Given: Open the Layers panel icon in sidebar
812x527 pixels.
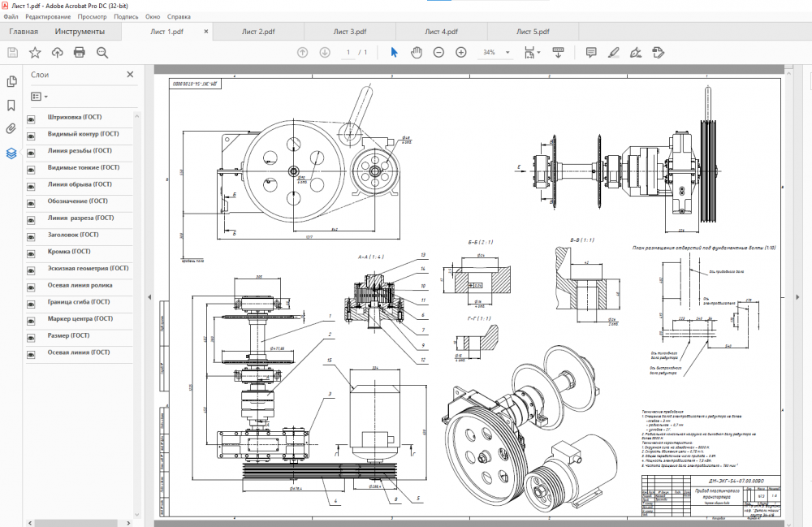Looking at the screenshot, I should (11, 153).
